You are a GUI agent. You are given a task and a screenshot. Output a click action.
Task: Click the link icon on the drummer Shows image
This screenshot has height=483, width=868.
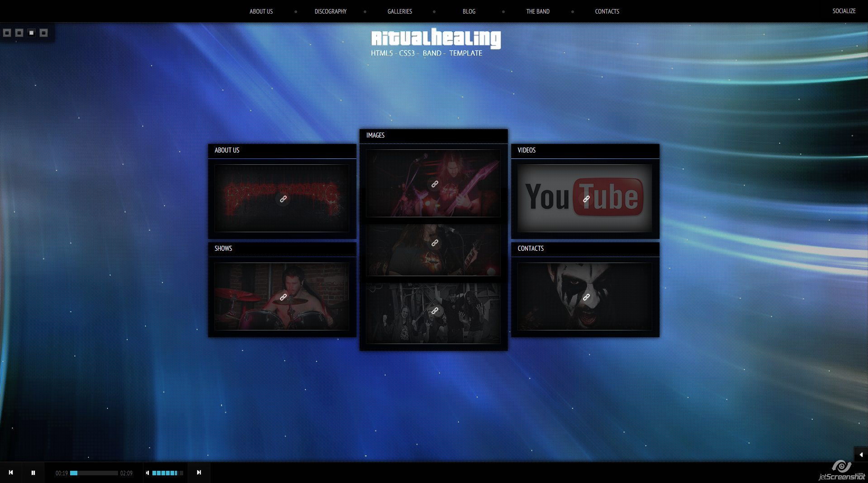pyautogui.click(x=283, y=297)
